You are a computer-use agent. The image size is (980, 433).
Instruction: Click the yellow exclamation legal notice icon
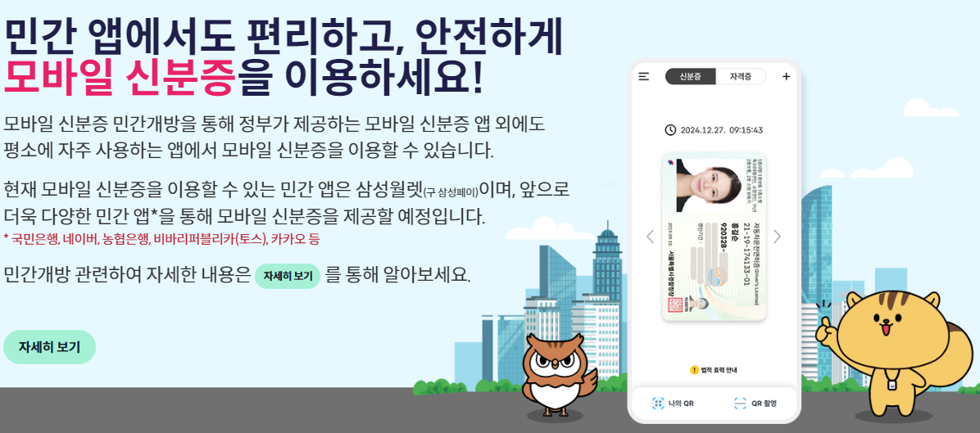tap(694, 370)
